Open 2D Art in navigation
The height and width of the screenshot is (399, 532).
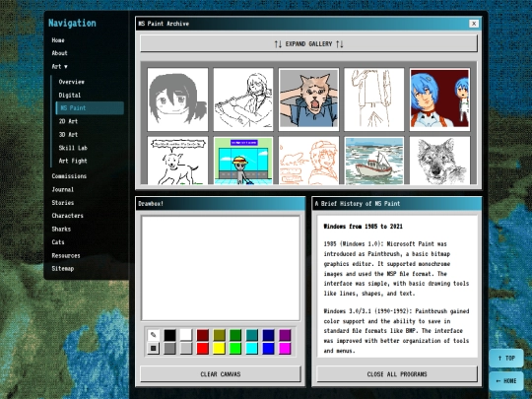[68, 121]
